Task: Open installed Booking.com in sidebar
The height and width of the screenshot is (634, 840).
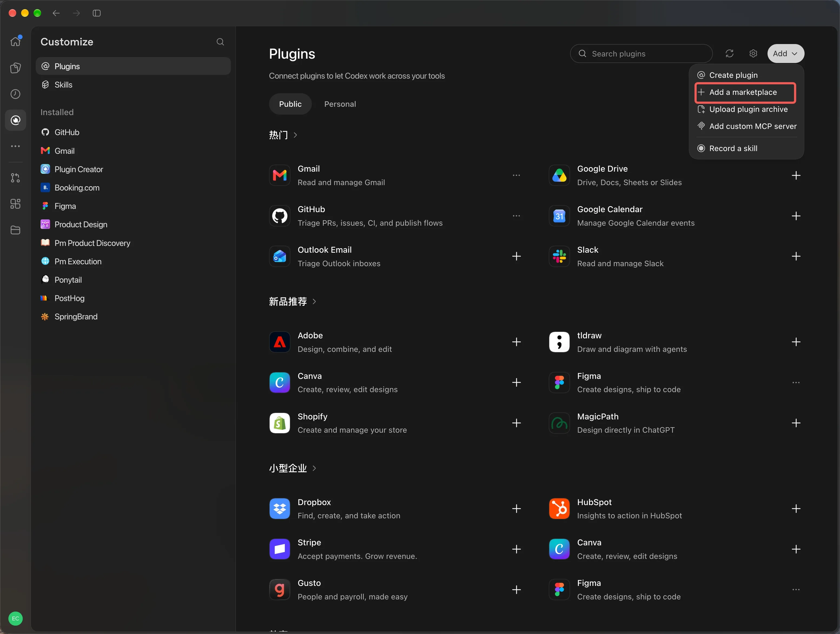Action: coord(133,188)
